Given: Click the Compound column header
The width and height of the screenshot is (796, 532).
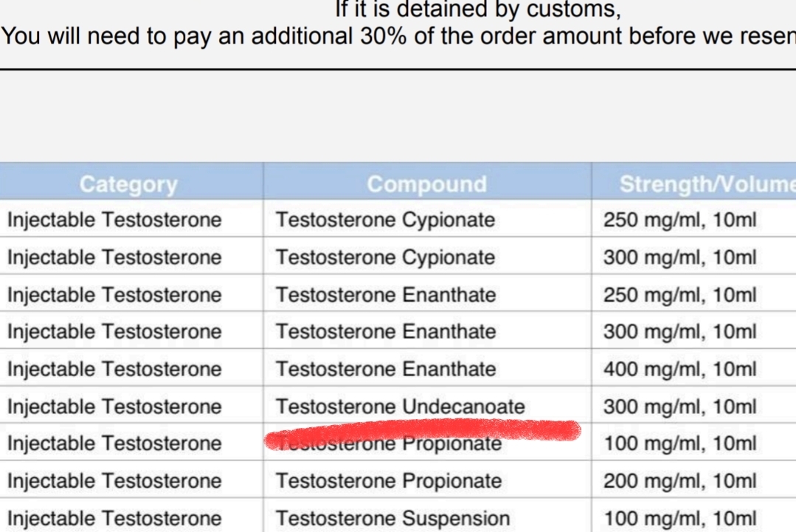Looking at the screenshot, I should (426, 184).
